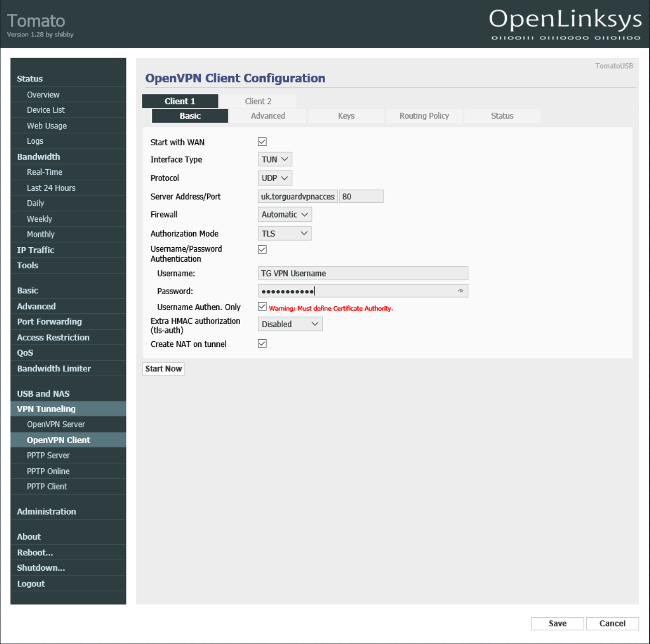Image resolution: width=650 pixels, height=644 pixels.
Task: Open the Protocol UDP dropdown
Action: point(275,178)
